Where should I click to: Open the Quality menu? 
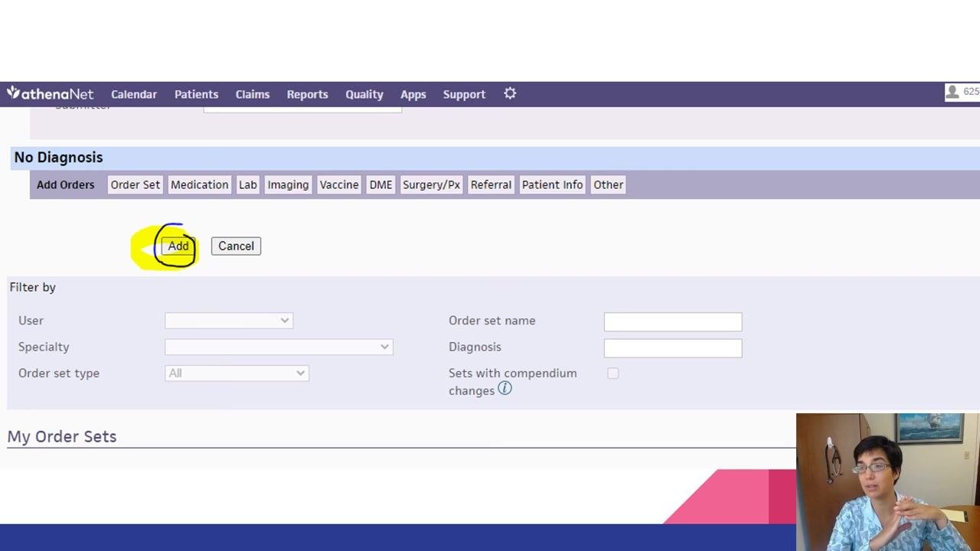point(364,94)
